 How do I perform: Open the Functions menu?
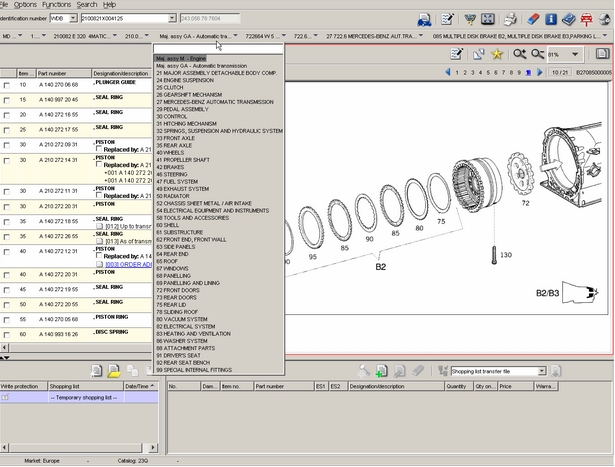[x=56, y=5]
